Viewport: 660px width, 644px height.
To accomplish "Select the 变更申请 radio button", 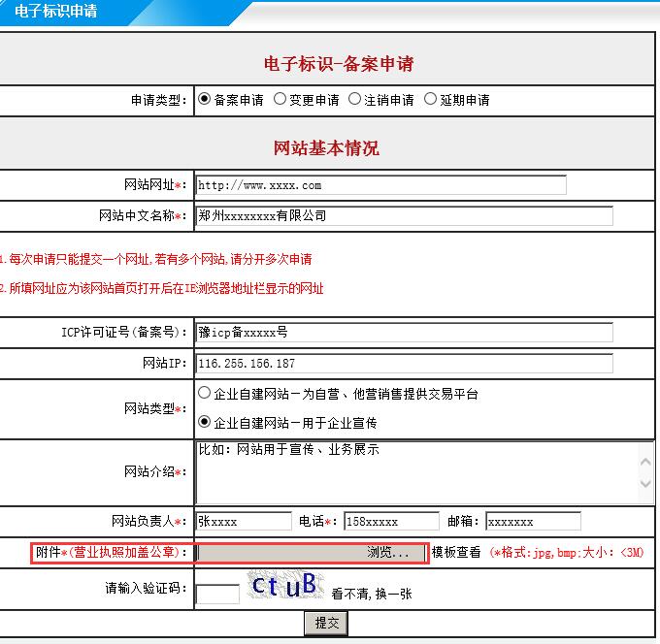I will click(280, 99).
